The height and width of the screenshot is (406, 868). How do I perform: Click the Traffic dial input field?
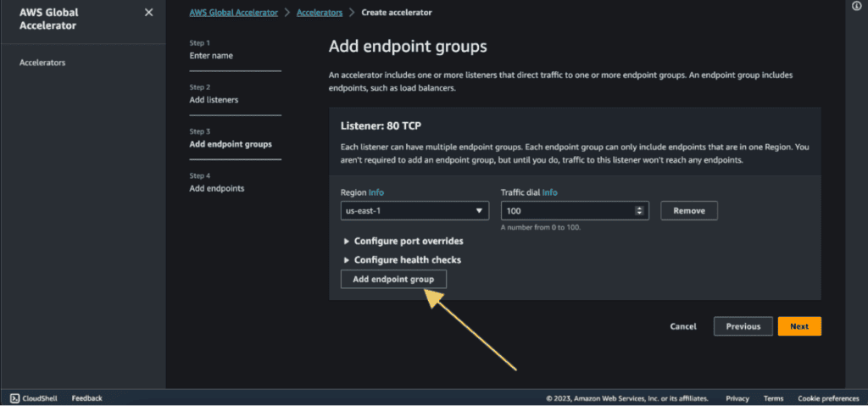click(575, 210)
